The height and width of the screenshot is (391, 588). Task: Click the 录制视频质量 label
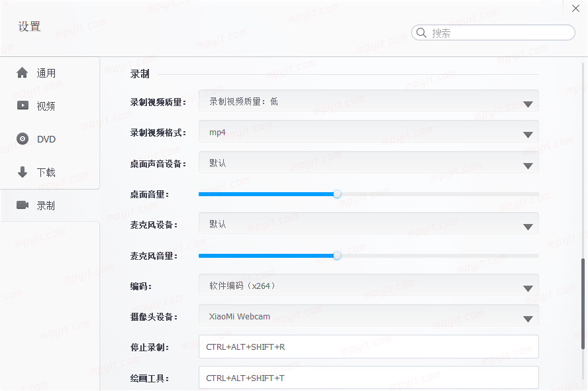tap(158, 102)
